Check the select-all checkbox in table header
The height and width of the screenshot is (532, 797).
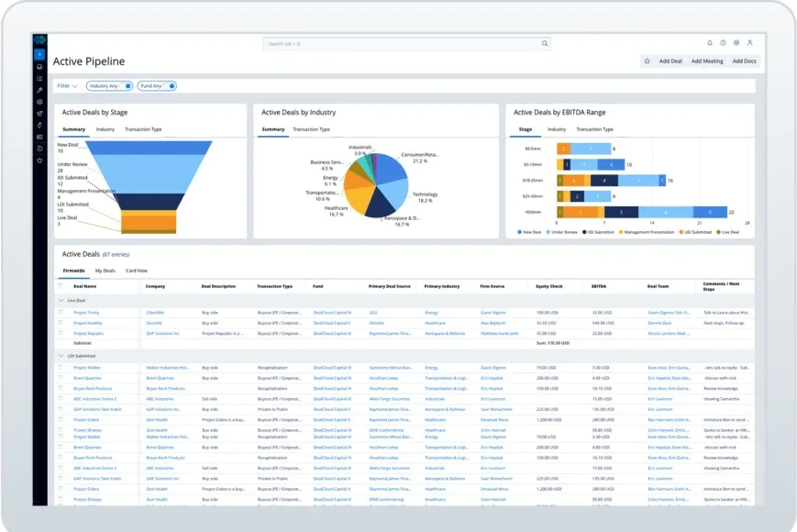(61, 286)
